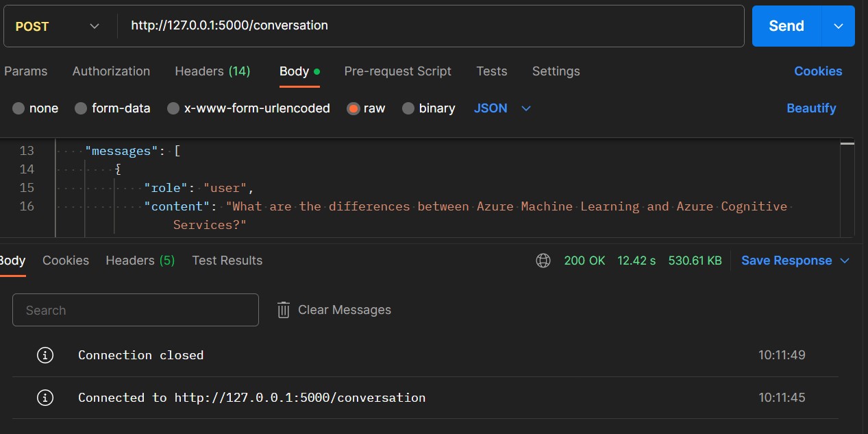Open the Cookies panel
This screenshot has height=434, width=868.
point(818,71)
